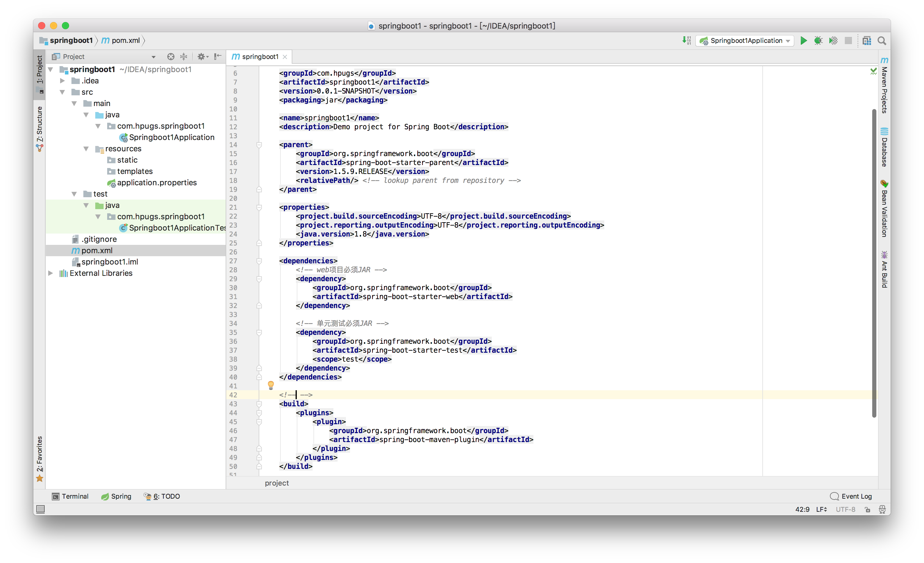Click pom.xml breadcrumb in navigation bar
This screenshot has width=924, height=563.
[x=121, y=41]
